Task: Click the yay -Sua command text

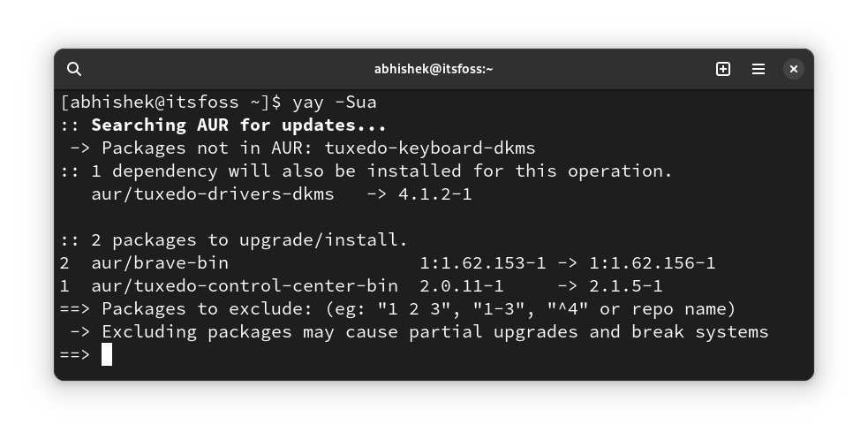Action: point(335,102)
